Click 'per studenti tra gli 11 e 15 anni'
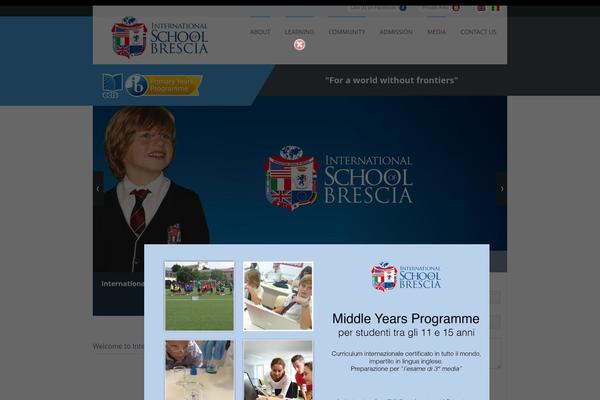The width and height of the screenshot is (600, 400). point(406,333)
